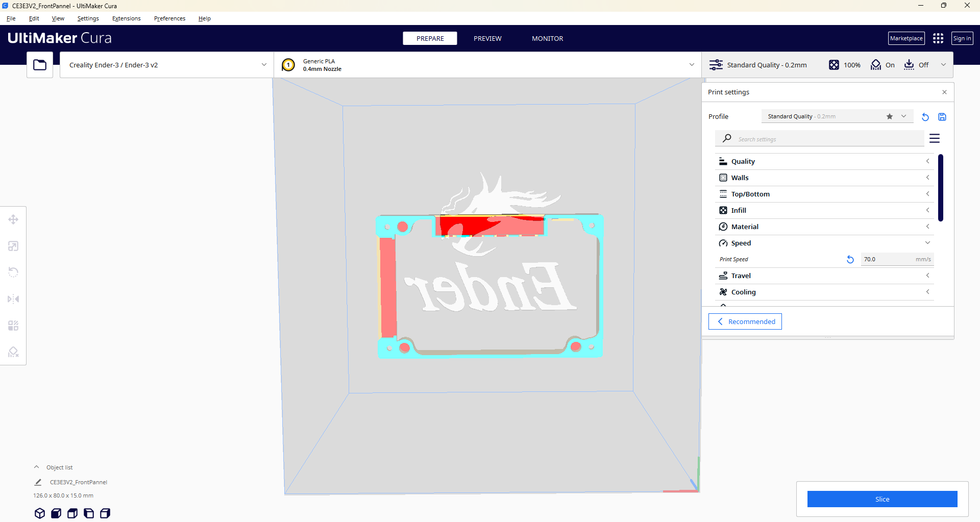Close the Print settings panel
The height and width of the screenshot is (522, 980).
click(944, 92)
